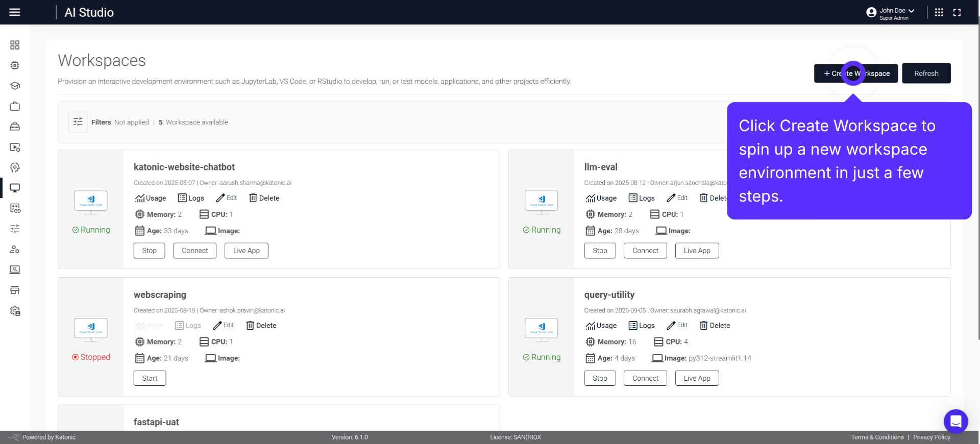Connect to katonic-website-chatbot workspace
This screenshot has height=444, width=980.
[194, 251]
